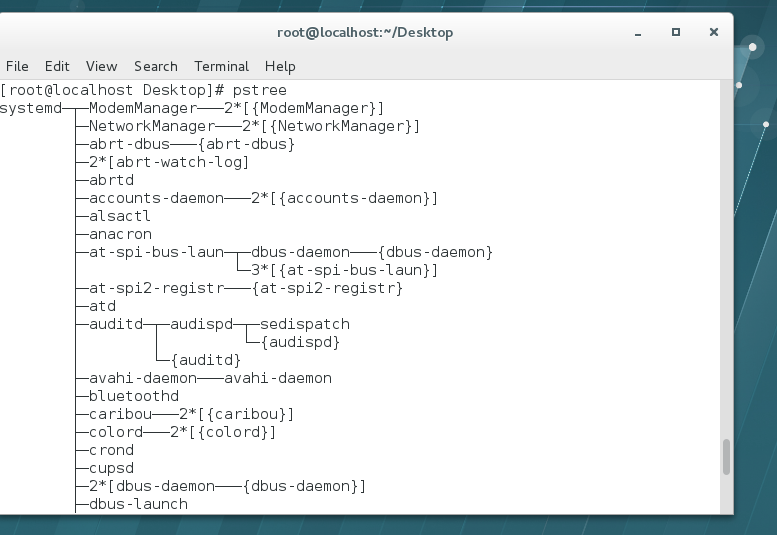Open the Search menu

[156, 66]
